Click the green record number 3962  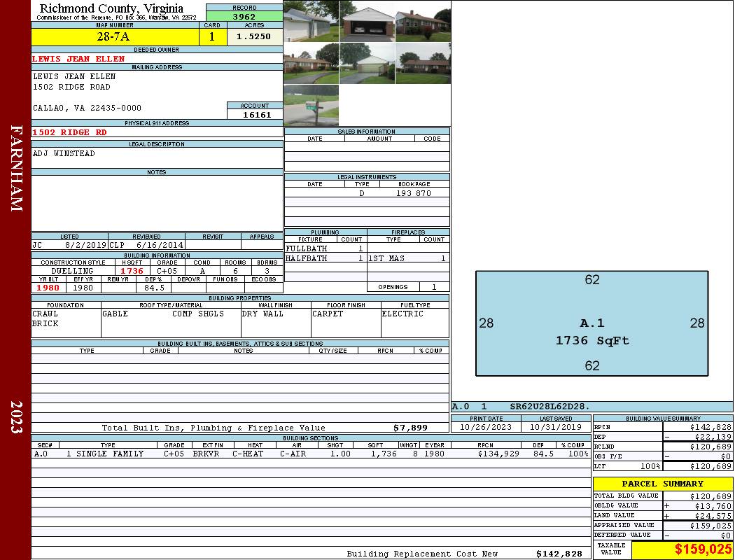pyautogui.click(x=244, y=17)
